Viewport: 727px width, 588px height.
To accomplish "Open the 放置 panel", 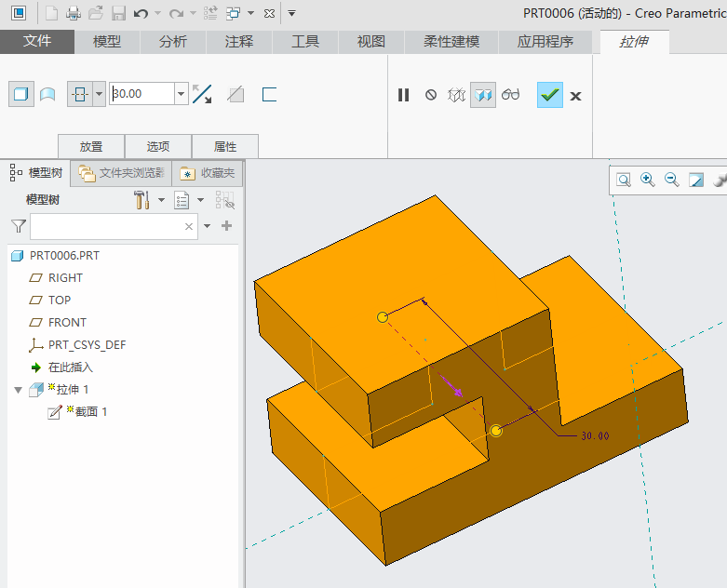I will 91,146.
